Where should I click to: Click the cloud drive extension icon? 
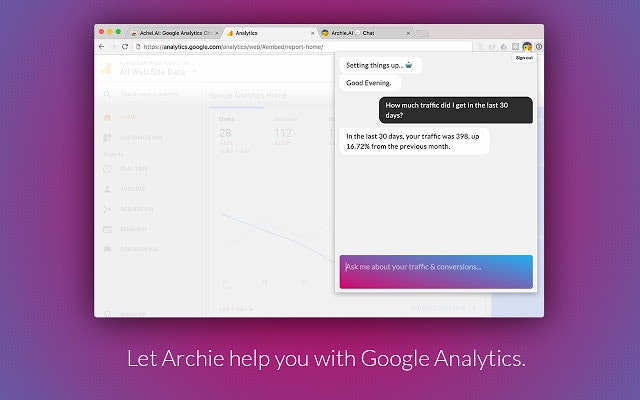coord(503,47)
